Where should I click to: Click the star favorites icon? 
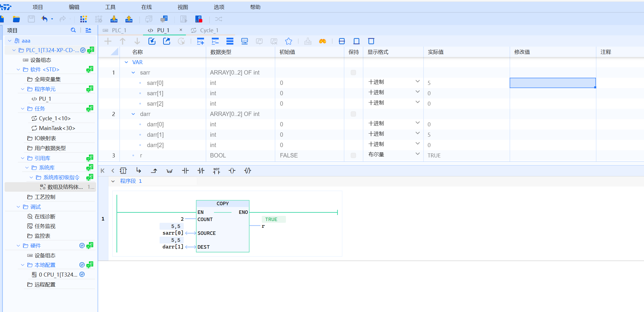(x=289, y=41)
